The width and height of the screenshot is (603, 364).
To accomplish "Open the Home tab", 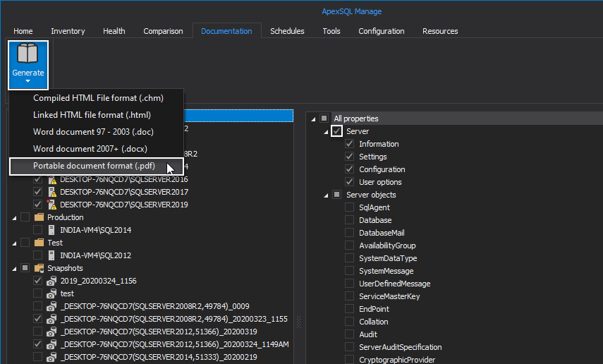I will (23, 31).
